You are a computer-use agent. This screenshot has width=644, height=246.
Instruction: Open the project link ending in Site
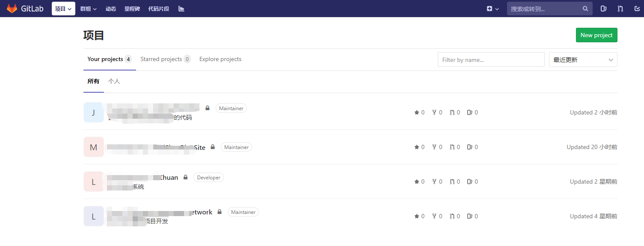click(156, 147)
